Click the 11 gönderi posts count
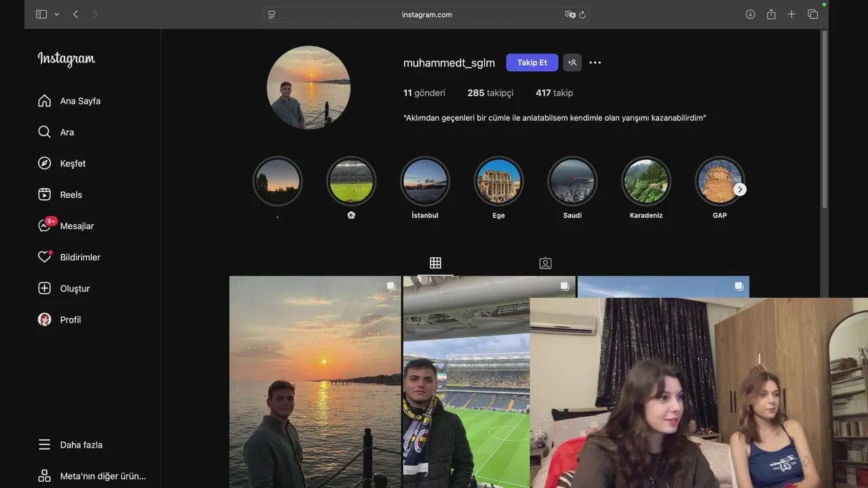The image size is (868, 488). [425, 93]
